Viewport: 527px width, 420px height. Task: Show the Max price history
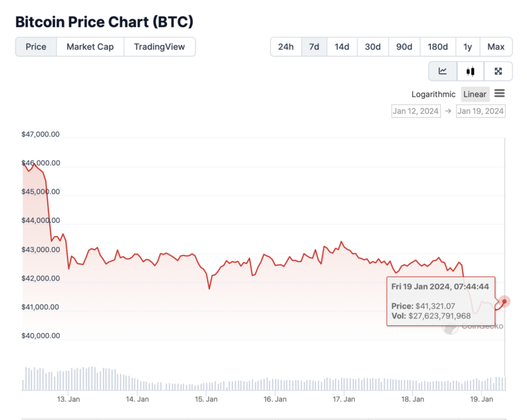[x=496, y=46]
